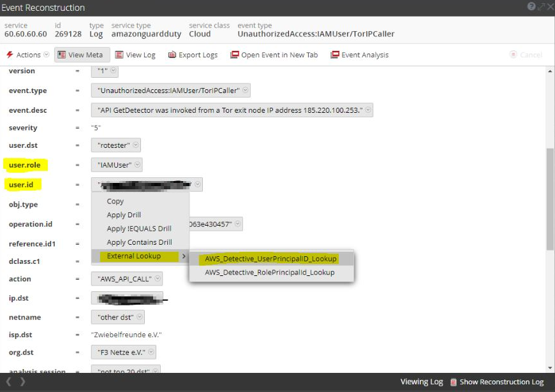This screenshot has height=392, width=555.
Task: Click the service 60.60.60.60 header value
Action: 26,34
